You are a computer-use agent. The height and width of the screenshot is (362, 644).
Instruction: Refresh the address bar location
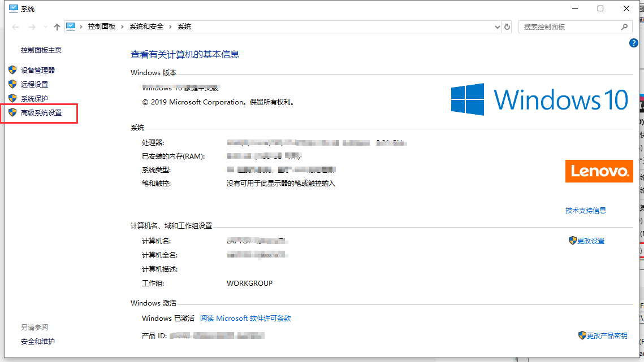tap(507, 27)
